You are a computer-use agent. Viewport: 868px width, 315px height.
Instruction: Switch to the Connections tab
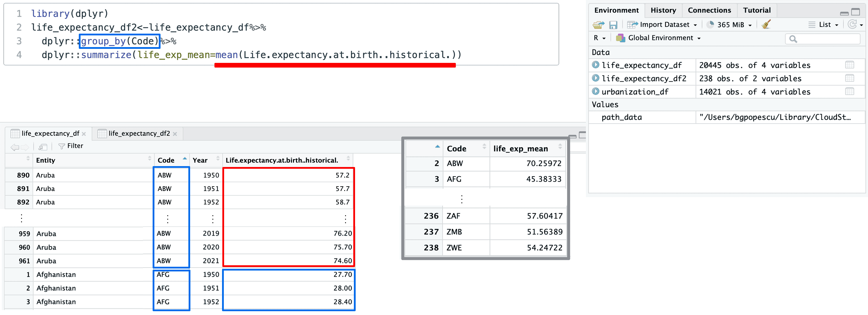point(709,11)
